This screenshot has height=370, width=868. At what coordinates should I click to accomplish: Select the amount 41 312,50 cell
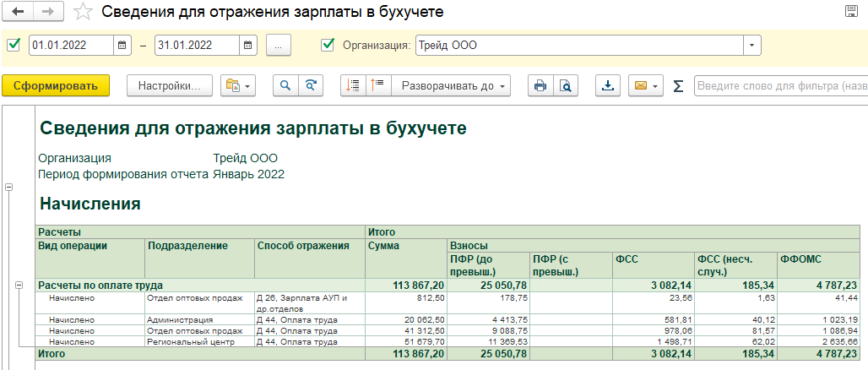(x=406, y=330)
